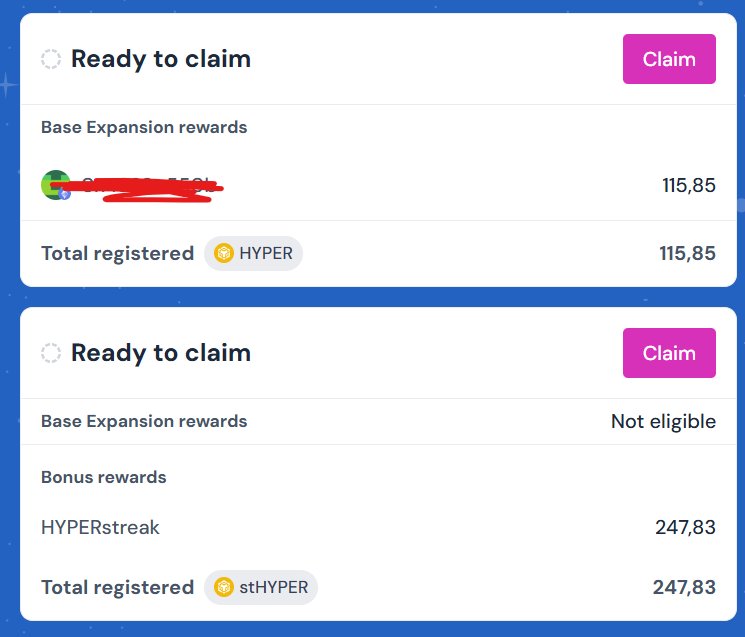
Task: Click the HYPER token coin icon
Action: pos(224,253)
